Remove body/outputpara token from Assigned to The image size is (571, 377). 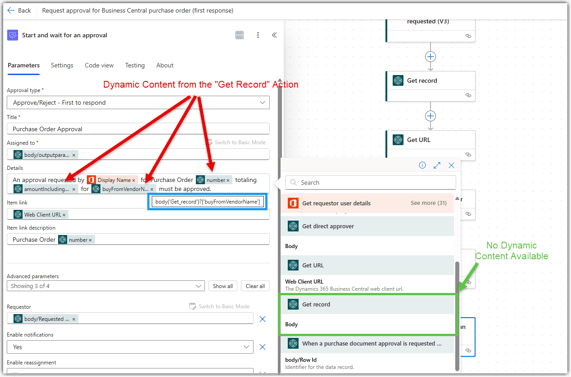(x=74, y=155)
